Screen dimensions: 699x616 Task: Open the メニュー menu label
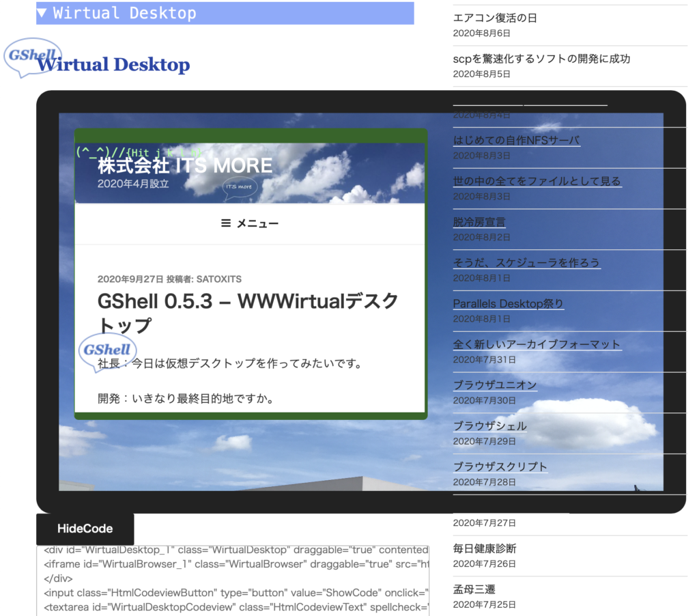click(x=257, y=223)
